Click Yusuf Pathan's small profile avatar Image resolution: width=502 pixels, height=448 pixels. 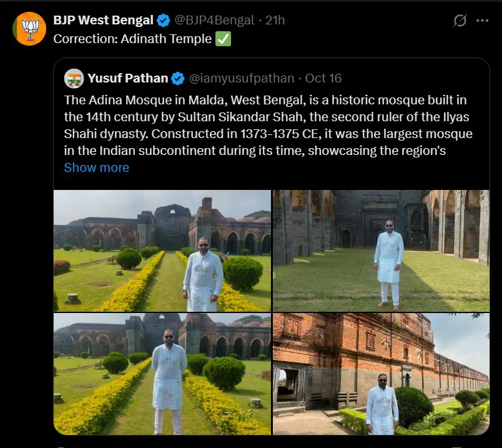click(74, 78)
